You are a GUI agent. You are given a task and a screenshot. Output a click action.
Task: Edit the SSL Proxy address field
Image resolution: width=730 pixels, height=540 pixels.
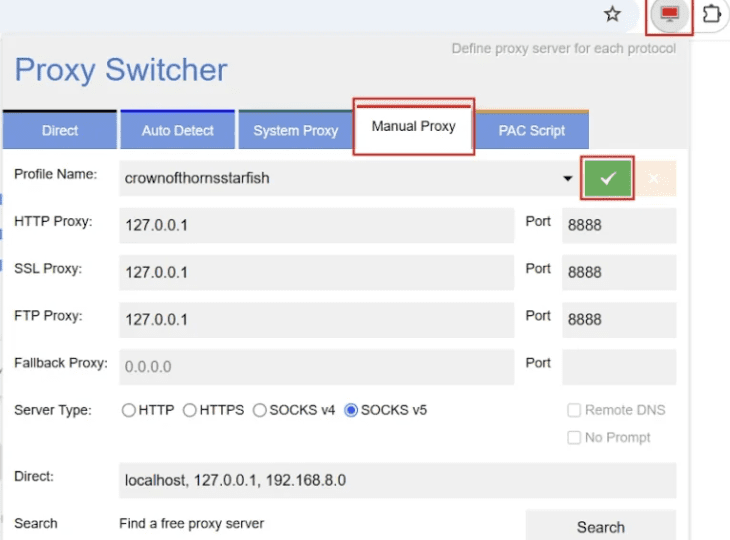tap(317, 272)
